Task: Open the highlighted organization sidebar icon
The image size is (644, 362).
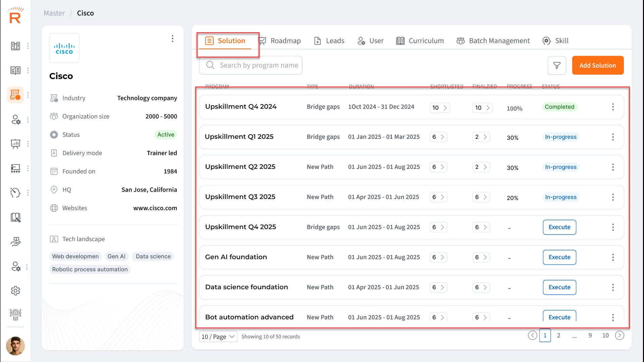Action: (15, 95)
